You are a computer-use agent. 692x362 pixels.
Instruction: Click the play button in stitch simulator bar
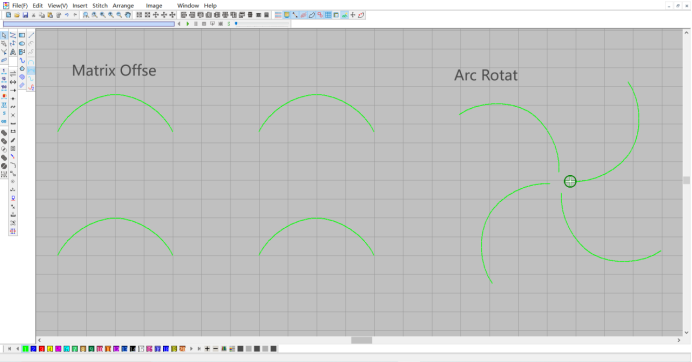(x=188, y=24)
